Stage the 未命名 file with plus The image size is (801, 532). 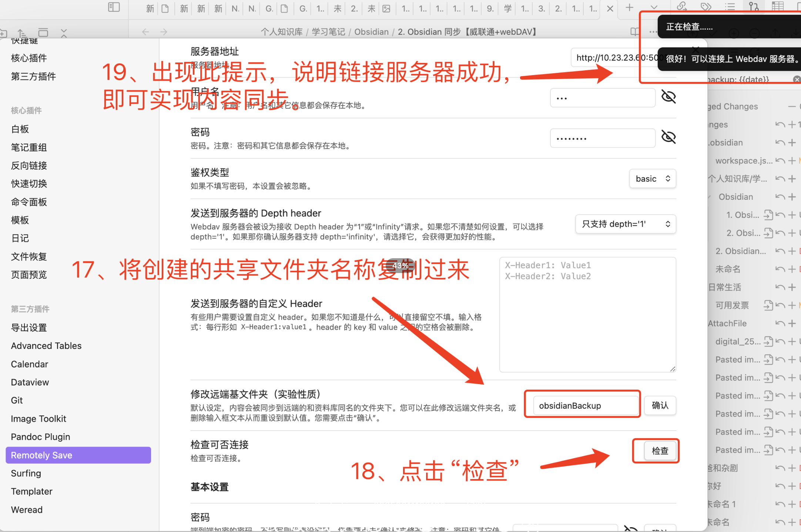[792, 269]
